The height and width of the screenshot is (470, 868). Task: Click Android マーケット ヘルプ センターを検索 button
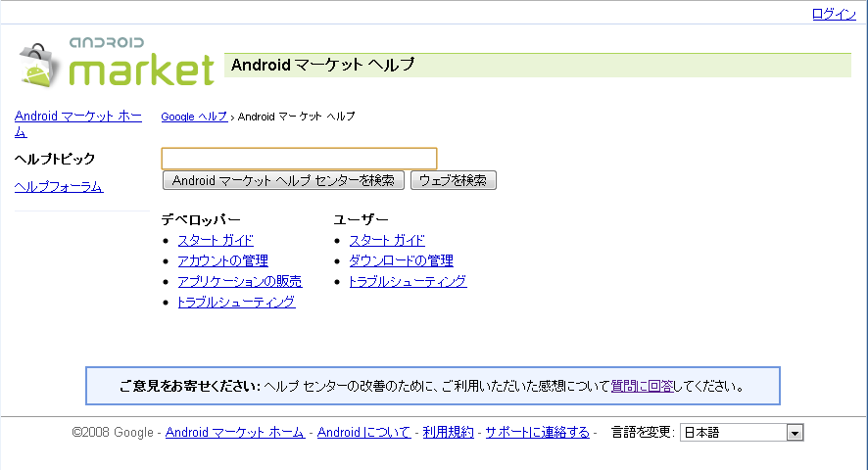click(283, 180)
